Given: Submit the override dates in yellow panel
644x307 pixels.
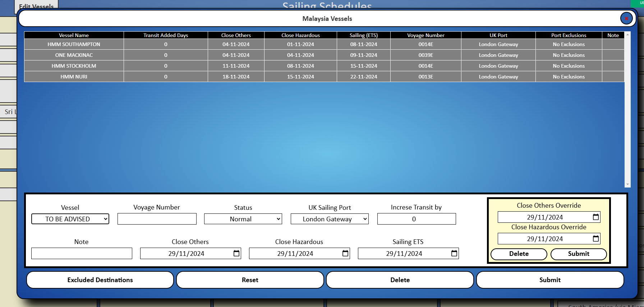Looking at the screenshot, I should point(578,254).
